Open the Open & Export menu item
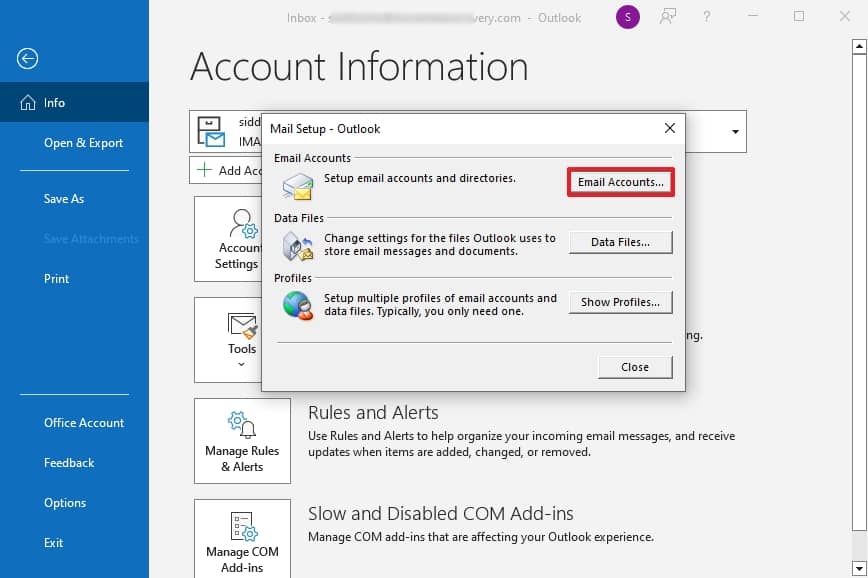The width and height of the screenshot is (868, 578). 83,143
